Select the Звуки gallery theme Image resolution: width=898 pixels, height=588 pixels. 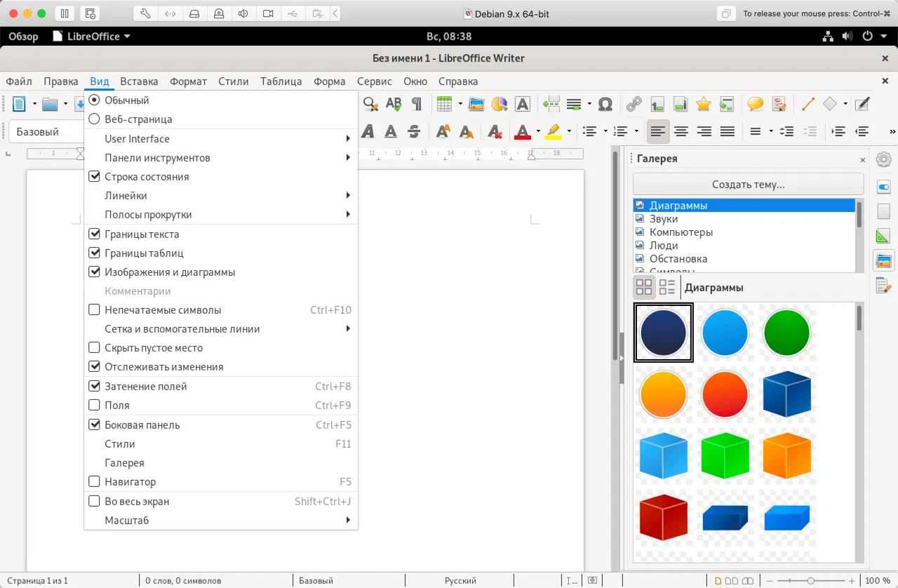click(744, 219)
